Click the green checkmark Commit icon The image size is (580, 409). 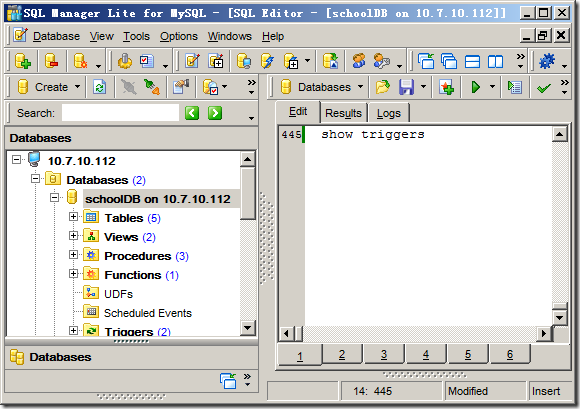[x=543, y=88]
